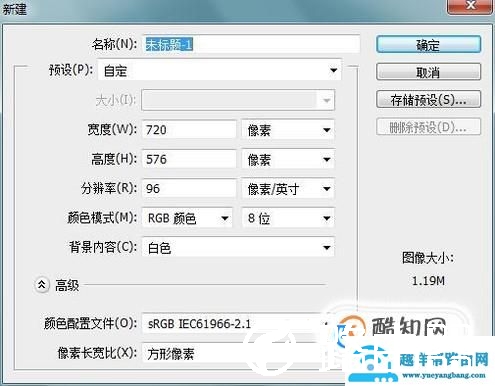Click the 图像大小 label
Image resolution: width=495 pixels, height=386 pixels.
coord(428,258)
